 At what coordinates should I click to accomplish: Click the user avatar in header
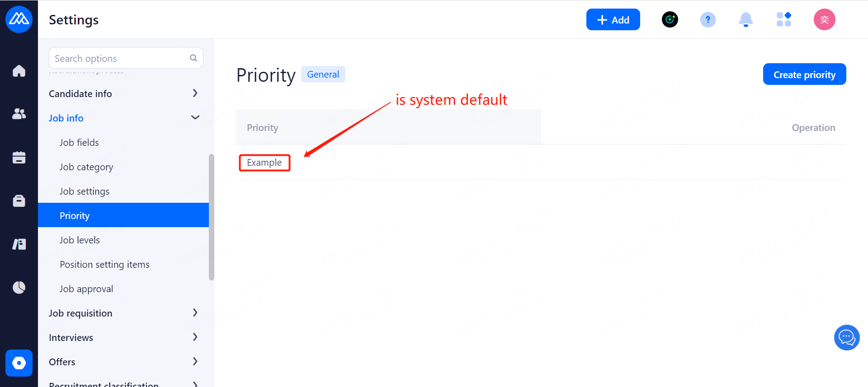click(824, 20)
